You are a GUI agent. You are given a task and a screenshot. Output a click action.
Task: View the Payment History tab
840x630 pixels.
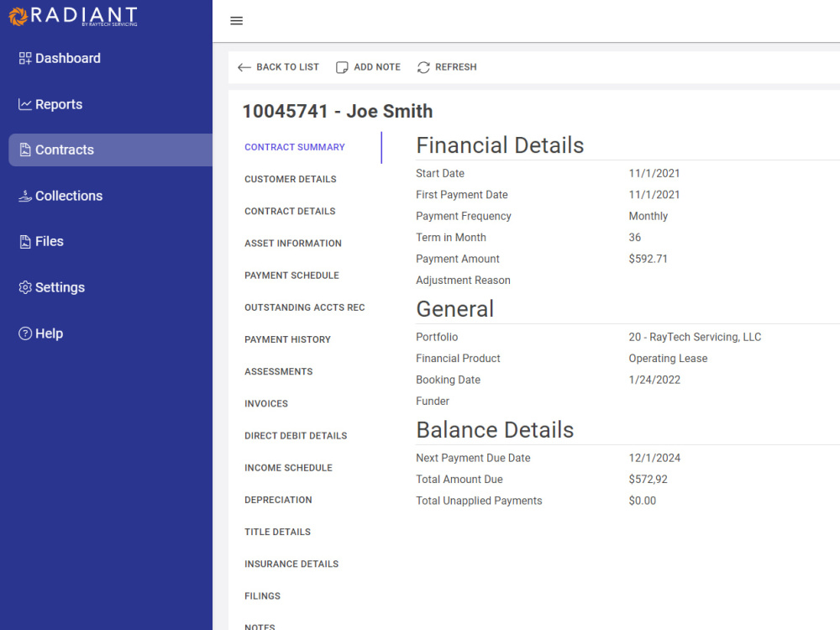pyautogui.click(x=287, y=340)
